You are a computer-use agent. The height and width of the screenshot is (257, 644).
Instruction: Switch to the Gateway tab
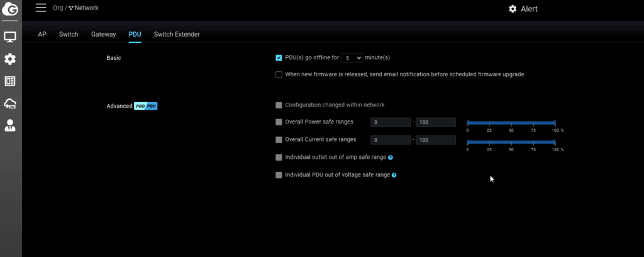coord(103,35)
